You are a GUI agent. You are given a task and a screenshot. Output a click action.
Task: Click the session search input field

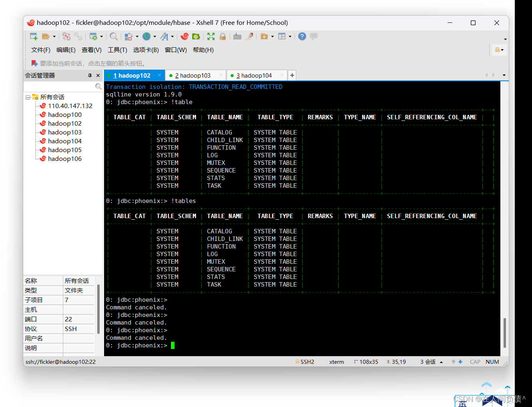[x=60, y=86]
